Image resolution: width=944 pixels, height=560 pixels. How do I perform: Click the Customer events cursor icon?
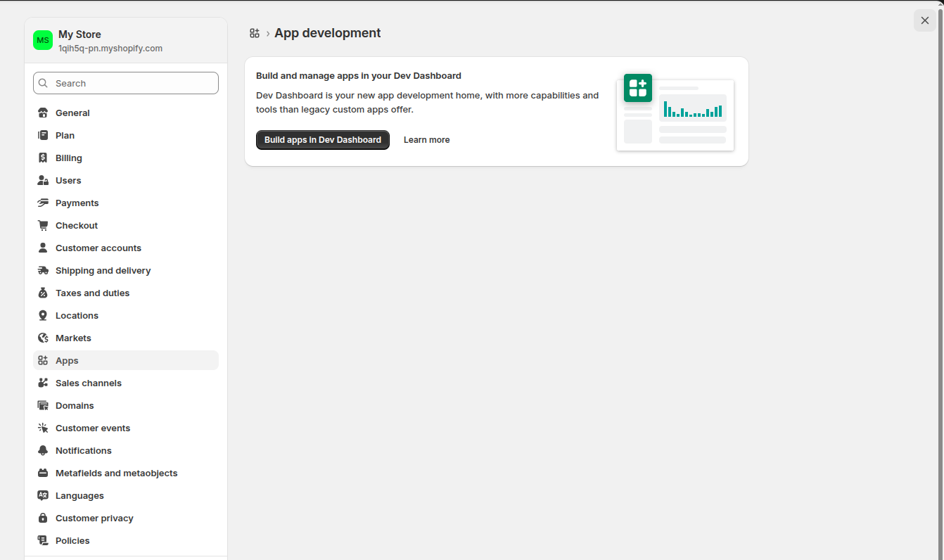tap(43, 428)
